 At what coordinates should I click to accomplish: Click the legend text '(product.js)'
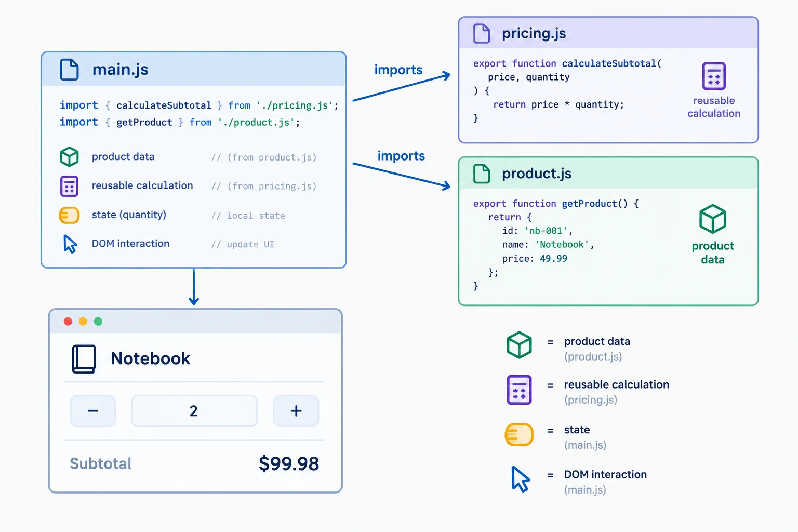[x=593, y=357]
